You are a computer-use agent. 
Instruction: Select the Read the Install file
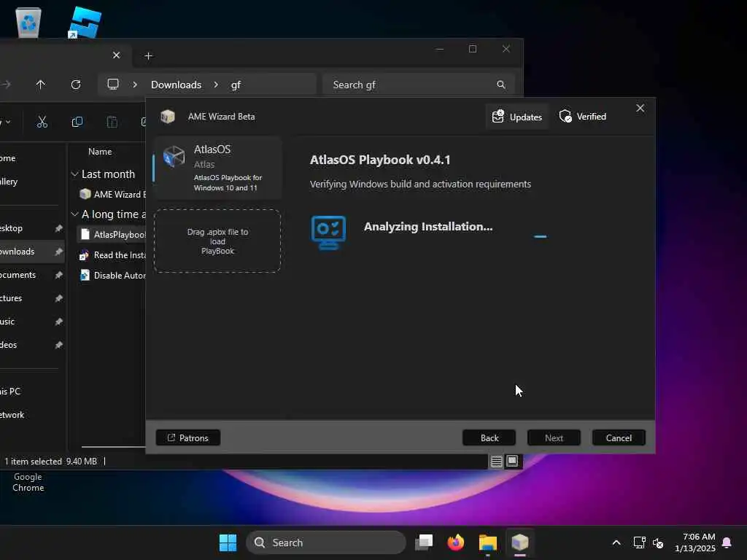[112, 255]
